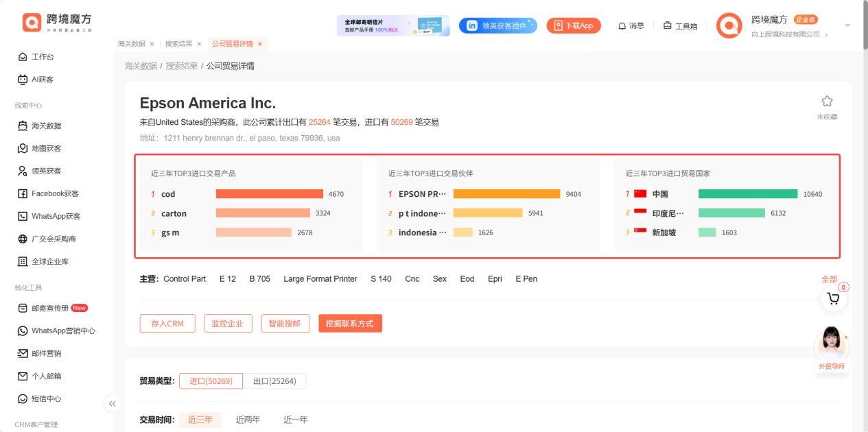Open 领英获客 sidebar icon
The image size is (868, 432).
(23, 171)
